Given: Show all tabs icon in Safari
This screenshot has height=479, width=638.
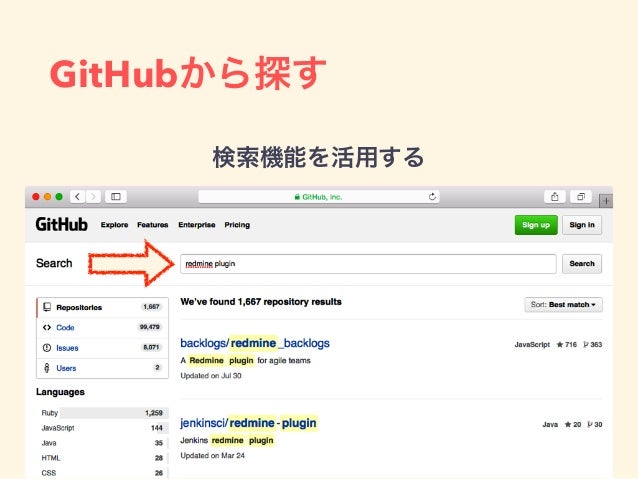Looking at the screenshot, I should 581,197.
